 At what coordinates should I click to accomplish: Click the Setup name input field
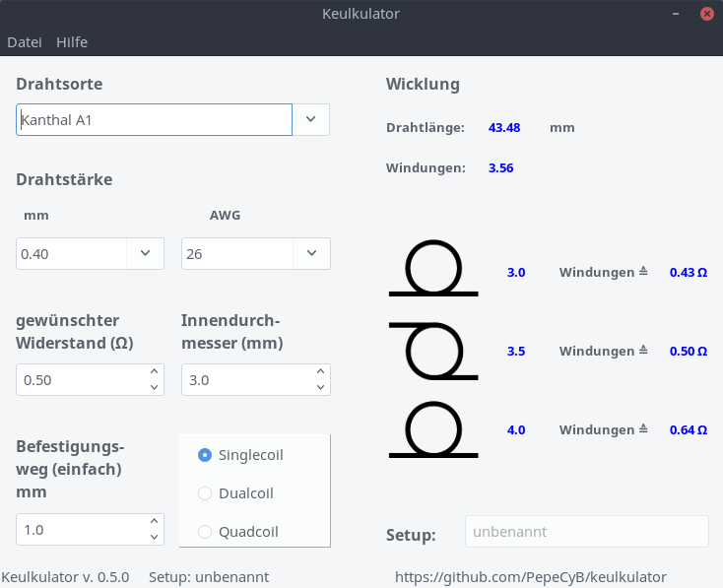click(586, 532)
